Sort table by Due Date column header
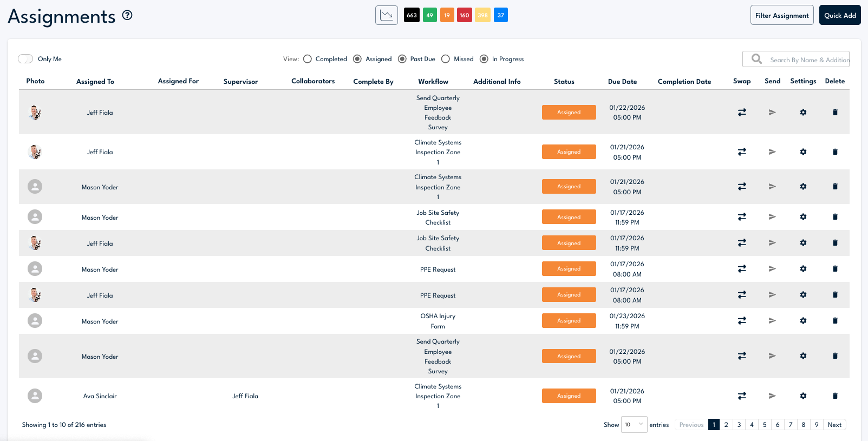868x441 pixels. coord(622,82)
